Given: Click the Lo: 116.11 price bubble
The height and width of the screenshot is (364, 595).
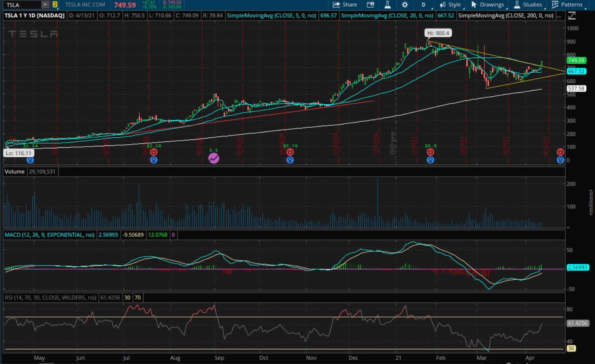Looking at the screenshot, I should (x=18, y=153).
